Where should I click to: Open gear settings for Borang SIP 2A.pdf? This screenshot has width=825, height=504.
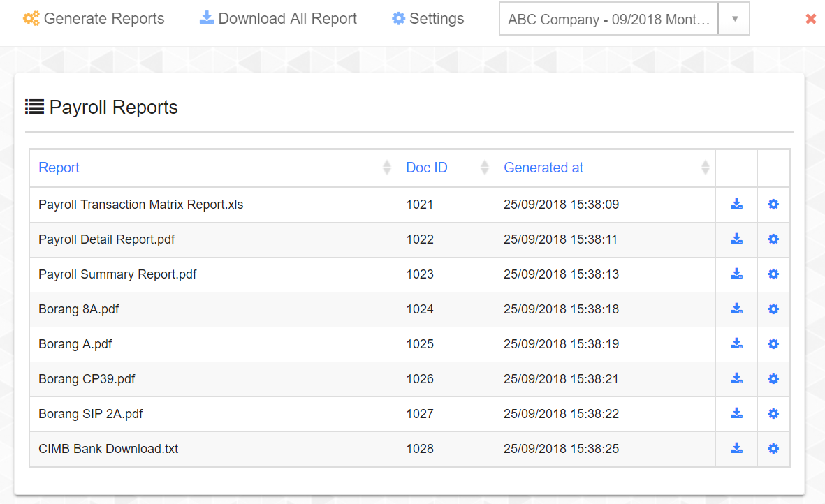(x=773, y=413)
